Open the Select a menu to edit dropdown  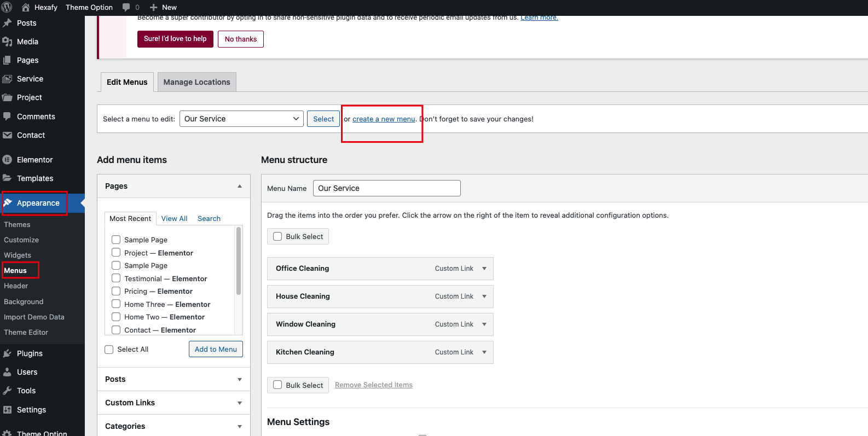(x=241, y=119)
